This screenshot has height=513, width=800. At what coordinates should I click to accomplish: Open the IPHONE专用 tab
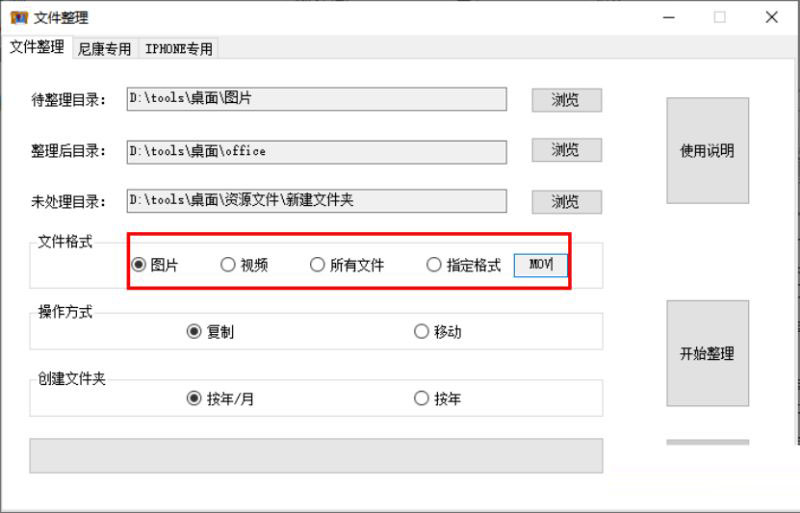point(178,48)
